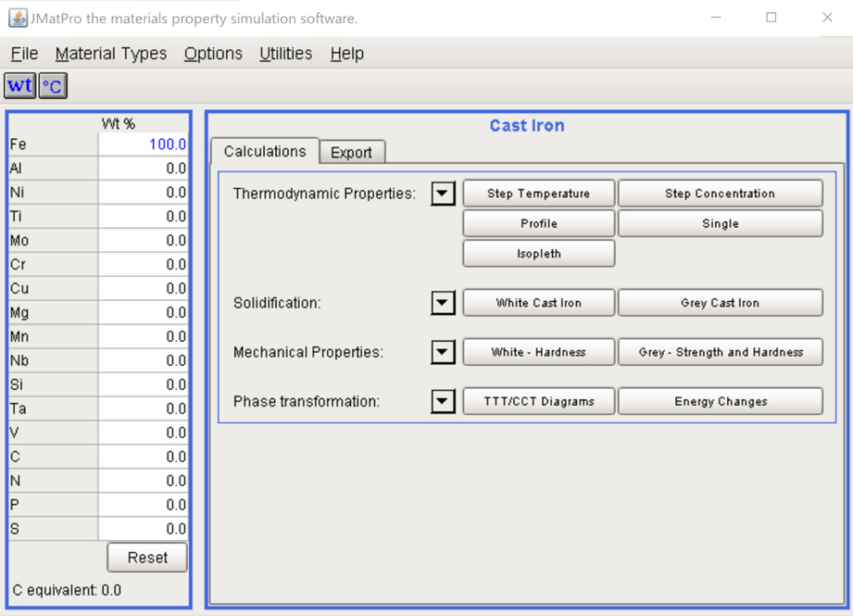Select the Si weight percent field
Viewport: 853px width, 616px height.
[x=143, y=384]
